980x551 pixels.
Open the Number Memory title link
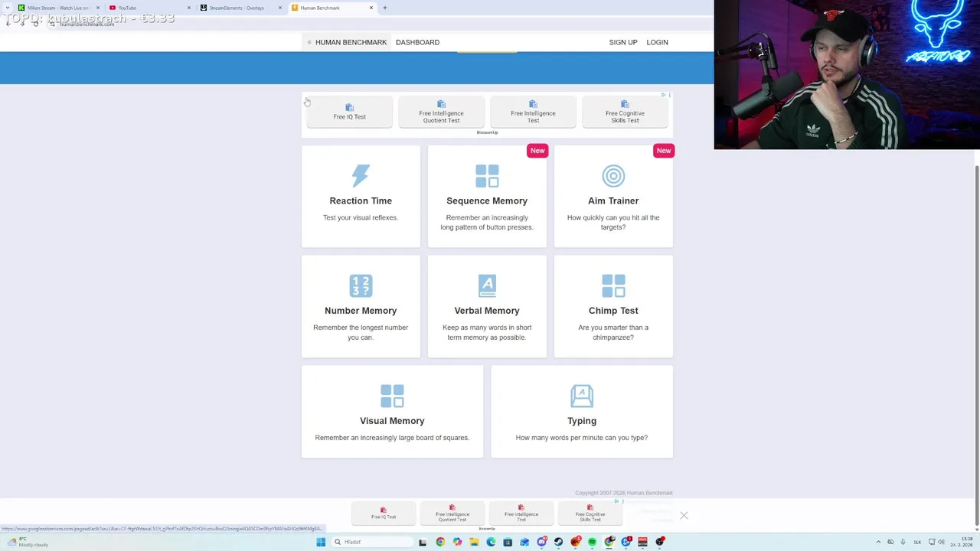point(361,311)
